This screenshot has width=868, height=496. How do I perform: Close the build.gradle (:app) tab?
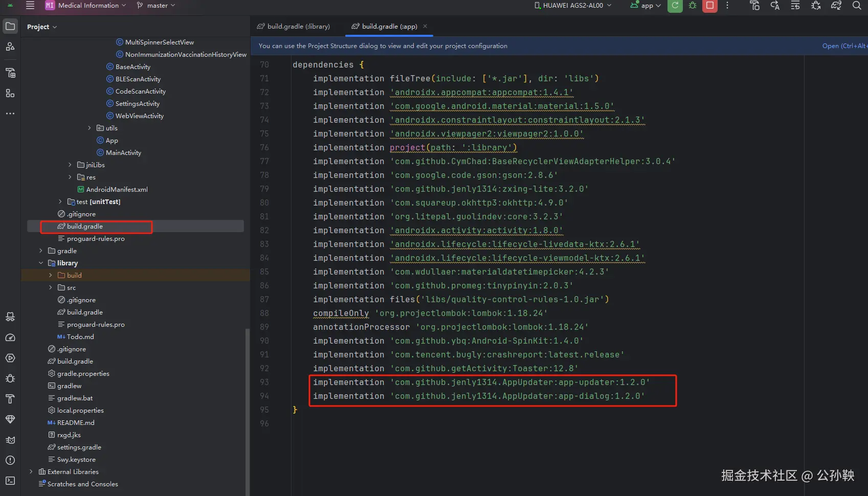coord(425,26)
